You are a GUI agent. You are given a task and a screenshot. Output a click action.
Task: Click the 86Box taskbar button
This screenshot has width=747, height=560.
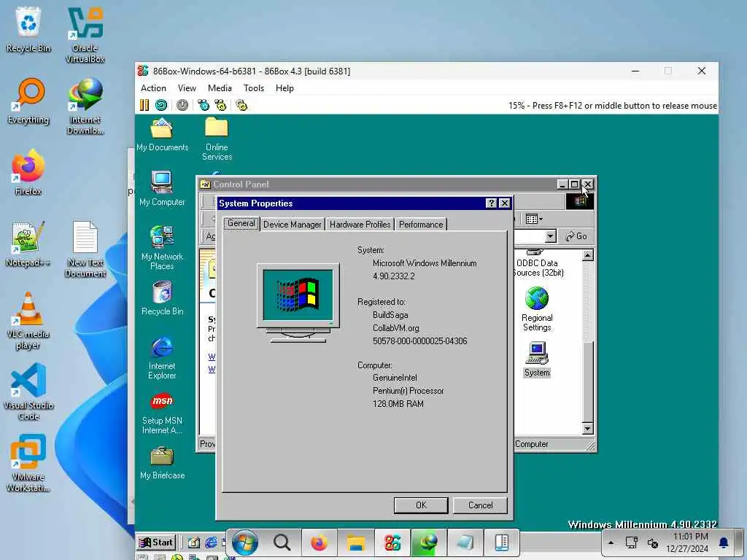click(392, 542)
